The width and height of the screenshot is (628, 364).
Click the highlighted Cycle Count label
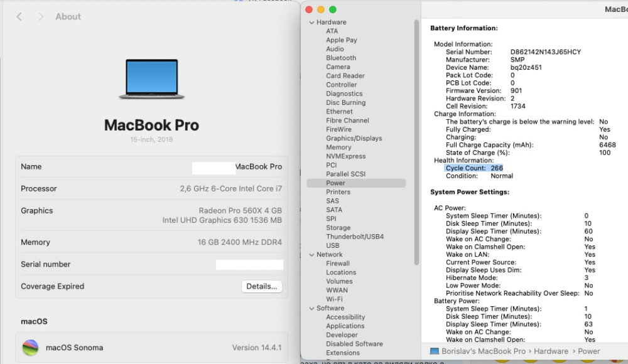click(x=465, y=168)
